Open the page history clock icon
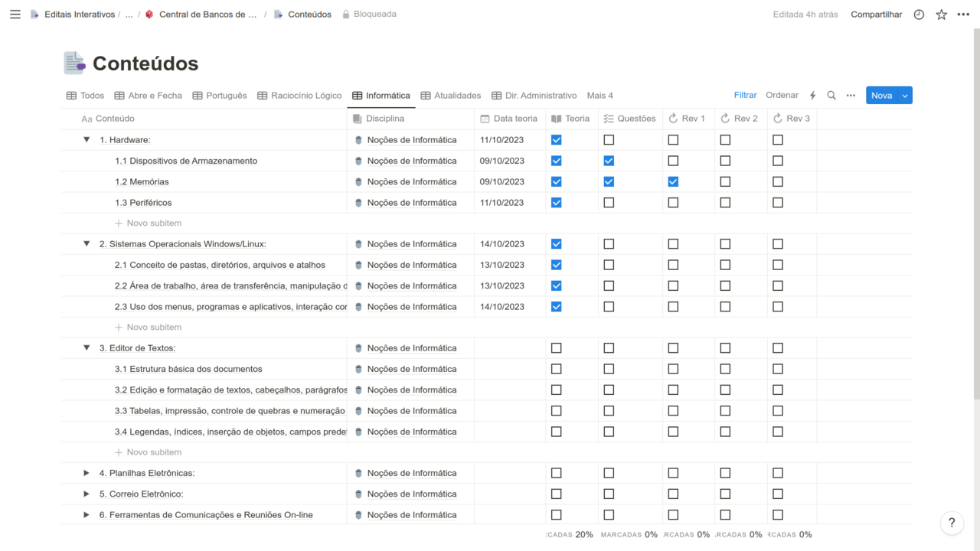This screenshot has width=980, height=551. 919,15
